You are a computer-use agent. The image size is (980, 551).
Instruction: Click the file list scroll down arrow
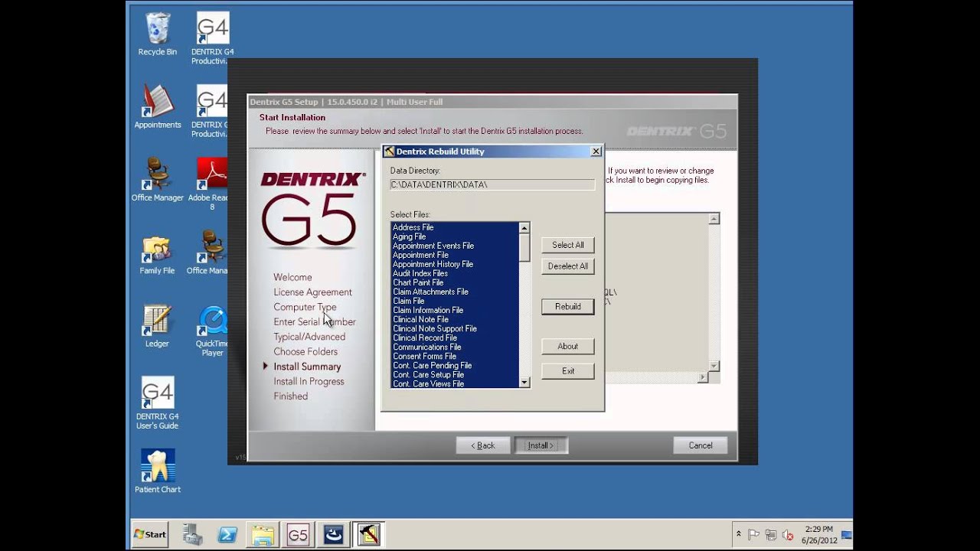(x=524, y=382)
